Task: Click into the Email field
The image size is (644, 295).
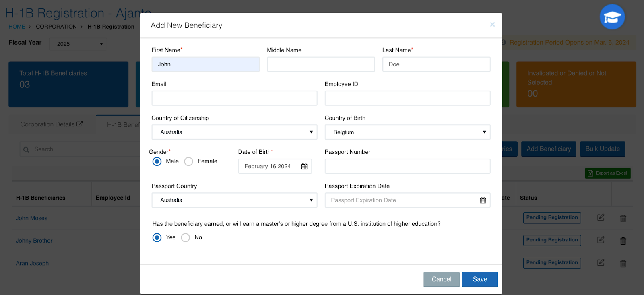Action: (x=234, y=98)
